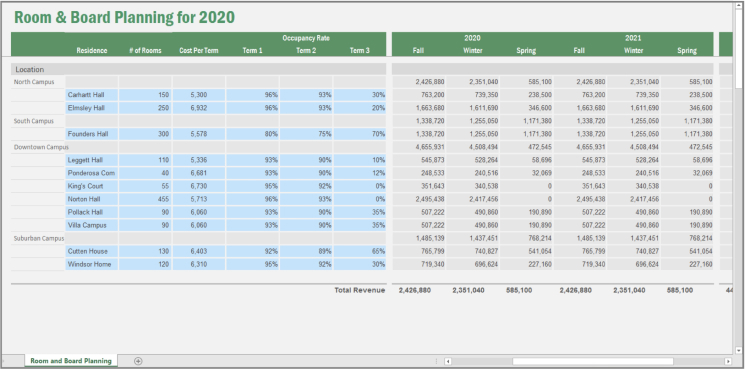The height and width of the screenshot is (369, 745).
Task: Click the vertical scrollbar down arrow
Action: 738,350
